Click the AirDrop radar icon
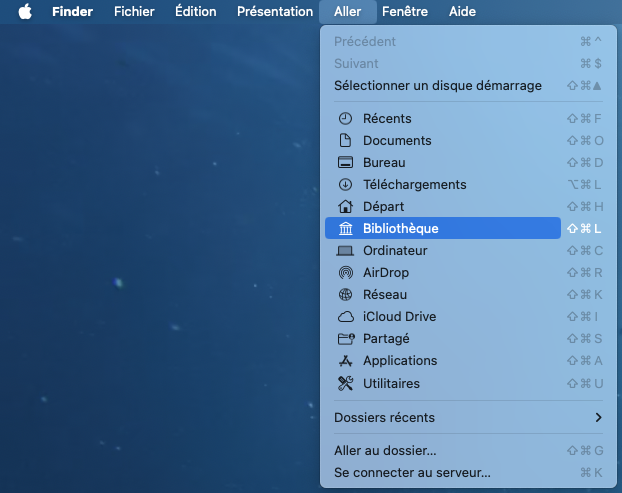622x493 pixels. (x=346, y=272)
